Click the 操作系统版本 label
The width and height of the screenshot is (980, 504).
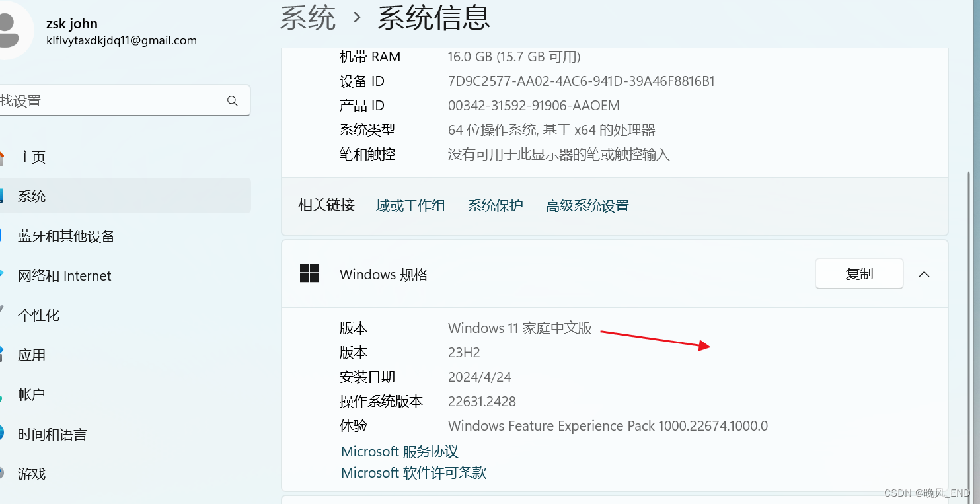tap(381, 402)
